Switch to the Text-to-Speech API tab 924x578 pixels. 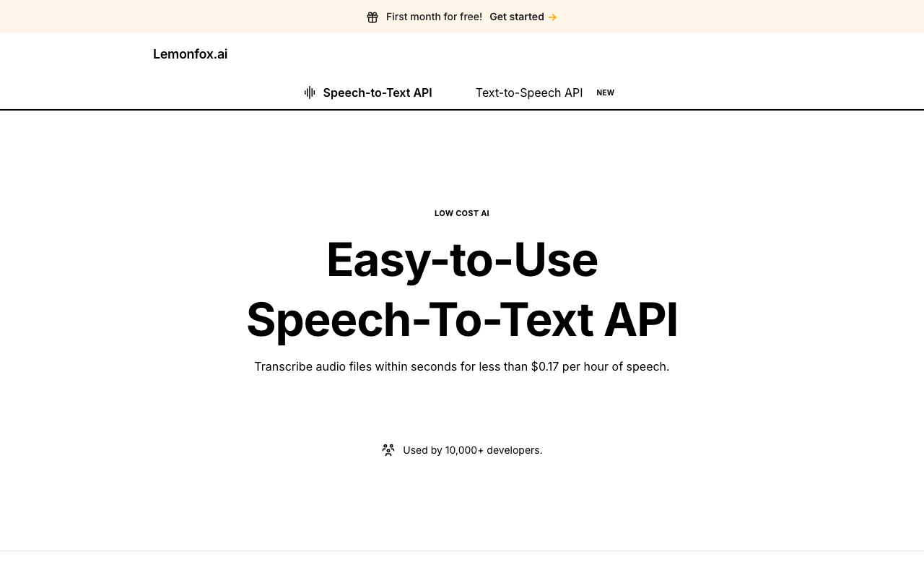529,92
